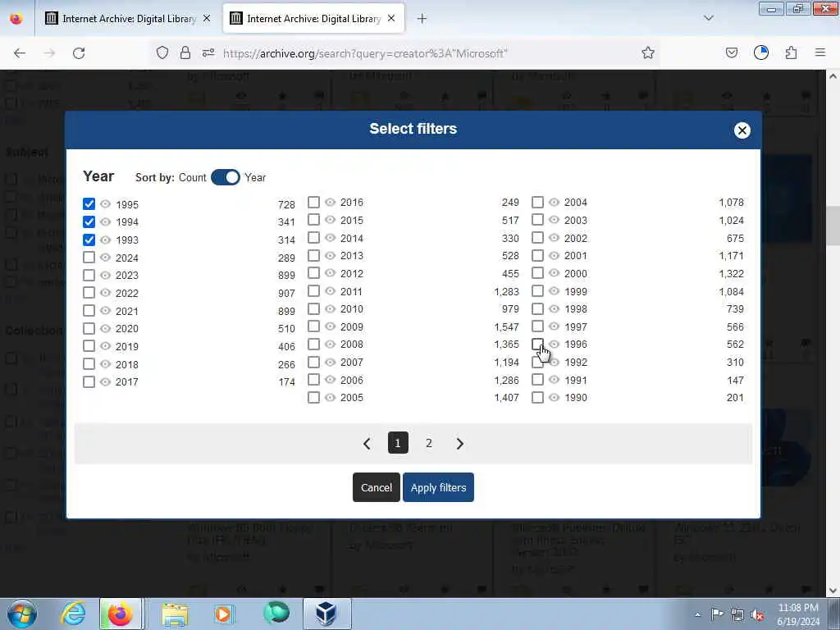The width and height of the screenshot is (840, 630).
Task: Click the eye icon next to 2016
Action: point(330,202)
